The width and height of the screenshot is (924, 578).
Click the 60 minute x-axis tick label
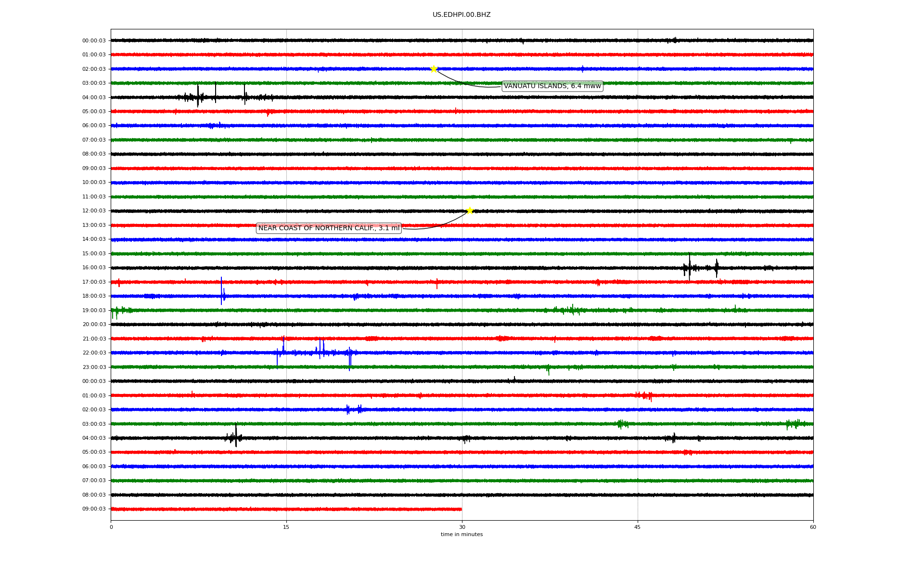(813, 527)
